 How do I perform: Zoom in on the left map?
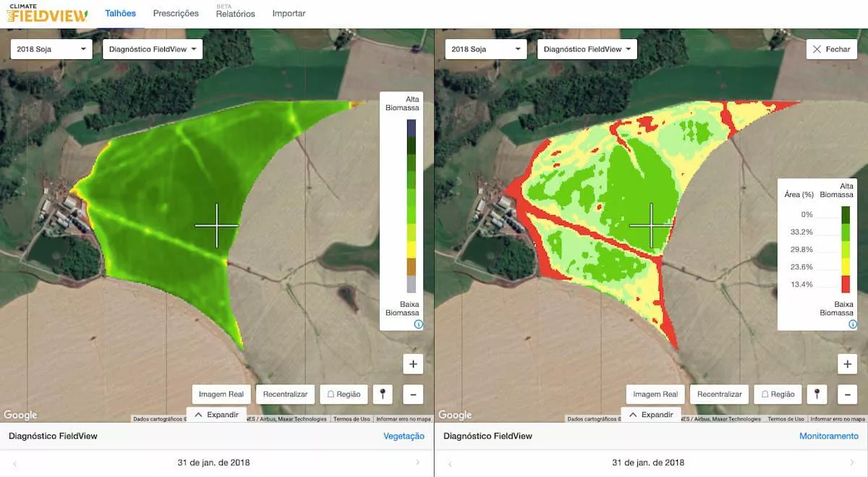coord(412,364)
